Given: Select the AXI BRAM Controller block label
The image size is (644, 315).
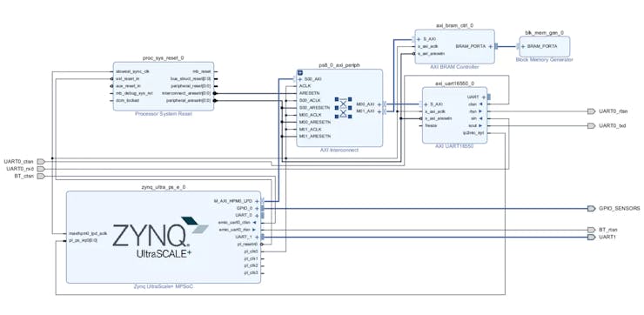Looking at the screenshot, I should point(454,67).
